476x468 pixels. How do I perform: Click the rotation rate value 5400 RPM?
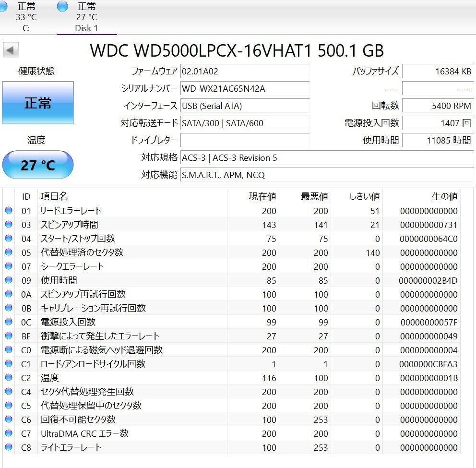438,106
